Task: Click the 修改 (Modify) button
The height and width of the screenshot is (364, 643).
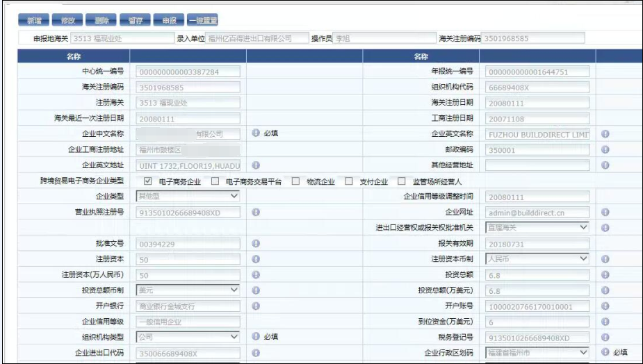Action: point(68,21)
